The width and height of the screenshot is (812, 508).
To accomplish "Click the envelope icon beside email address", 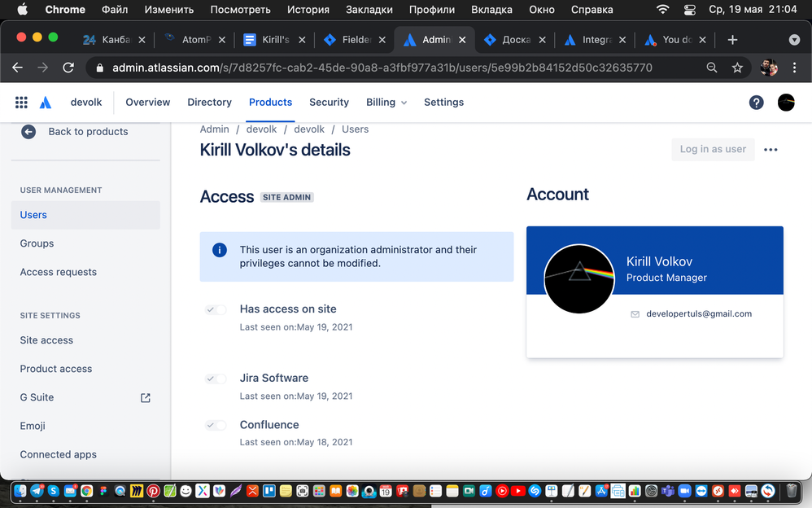I will pos(635,314).
